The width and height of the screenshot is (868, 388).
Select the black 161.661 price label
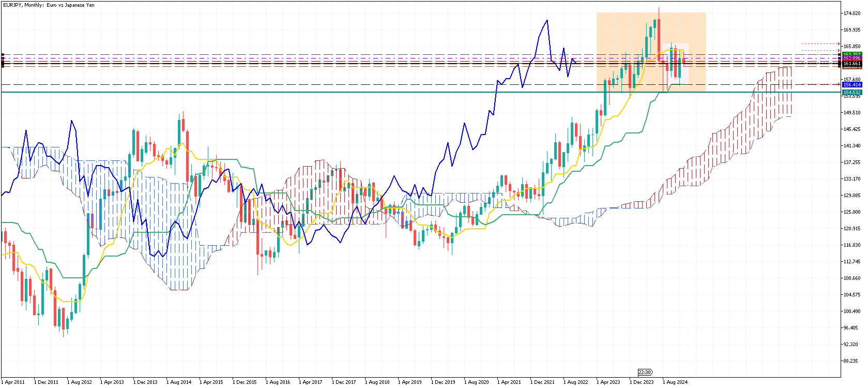point(851,64)
